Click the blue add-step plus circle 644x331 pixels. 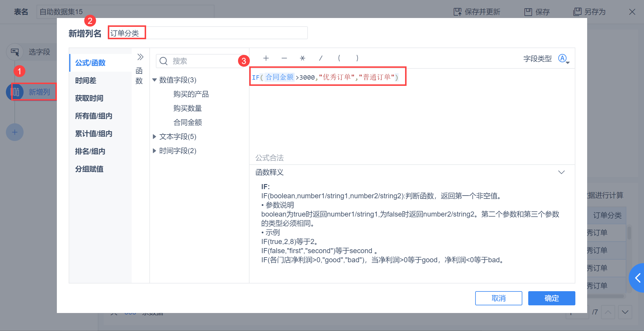click(15, 132)
